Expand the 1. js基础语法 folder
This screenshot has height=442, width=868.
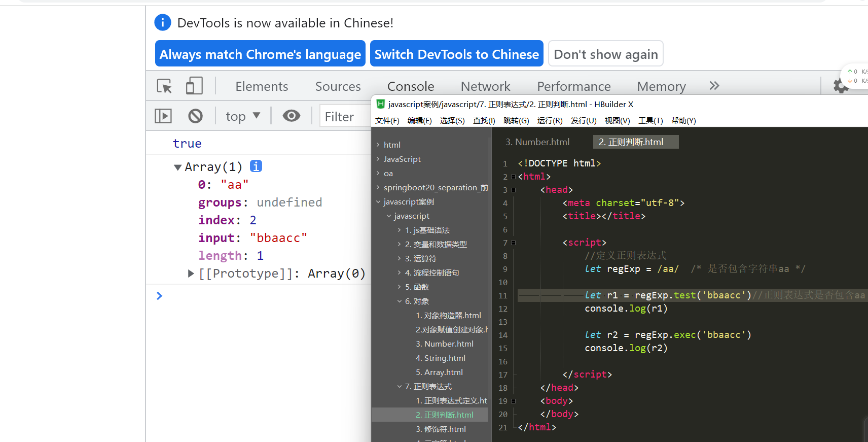400,230
